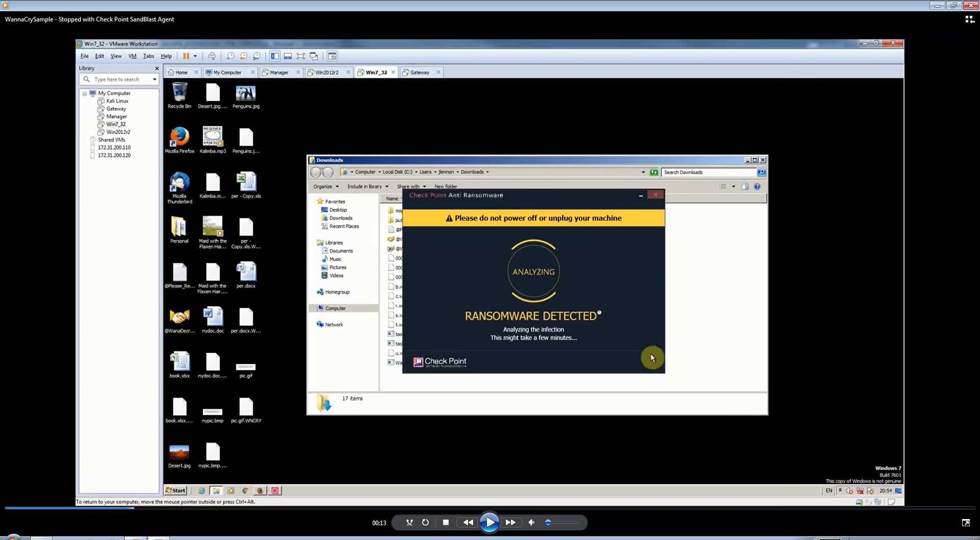Enter VMware full screen mode
This screenshot has width=980, height=540.
click(301, 56)
